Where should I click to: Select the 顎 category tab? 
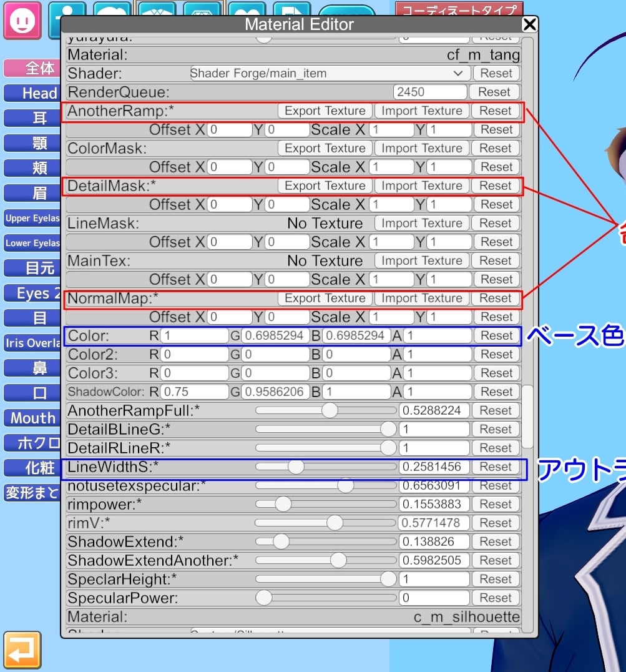pos(32,143)
